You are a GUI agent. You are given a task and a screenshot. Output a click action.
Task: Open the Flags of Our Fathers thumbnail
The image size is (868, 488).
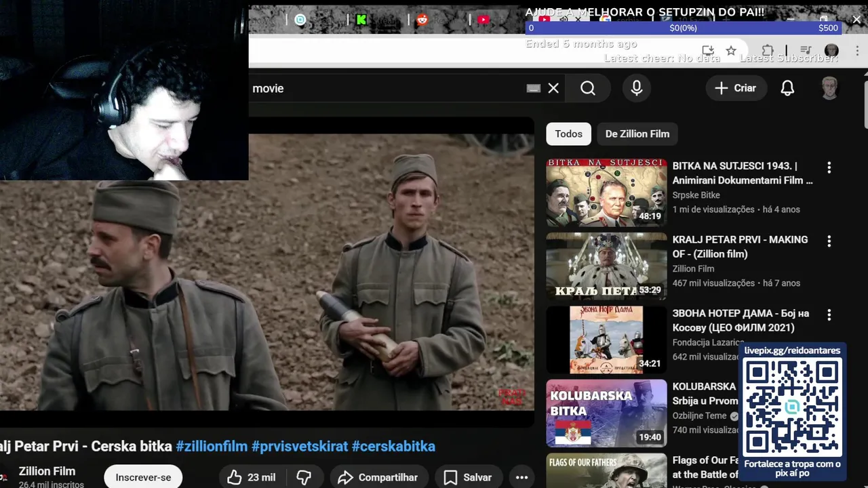tap(606, 470)
